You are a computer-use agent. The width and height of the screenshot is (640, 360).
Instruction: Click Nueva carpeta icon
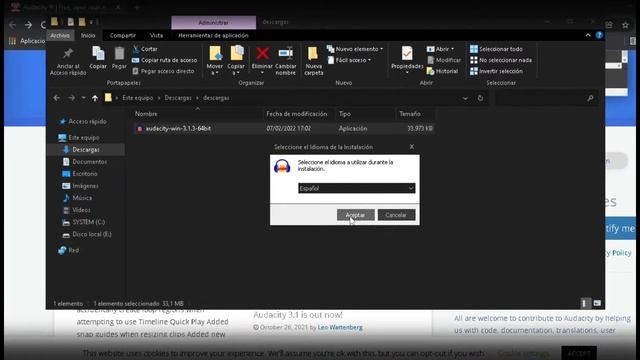point(313,53)
